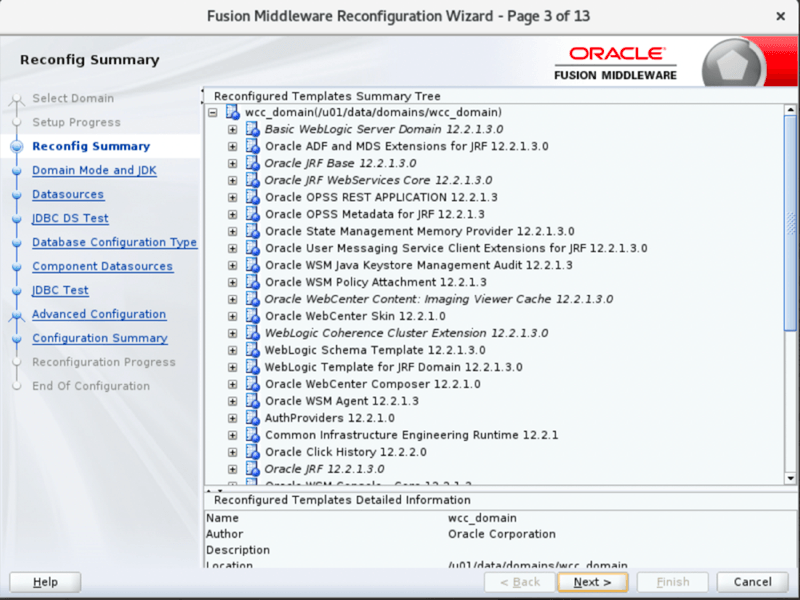This screenshot has height=600, width=800.
Task: Cancel the reconfiguration wizard
Action: [x=753, y=582]
